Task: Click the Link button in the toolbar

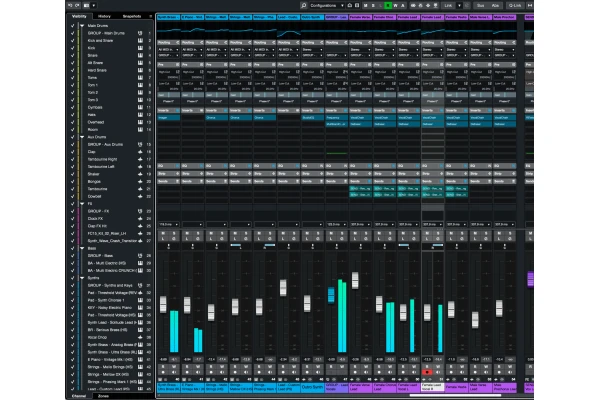Action: (x=448, y=5)
